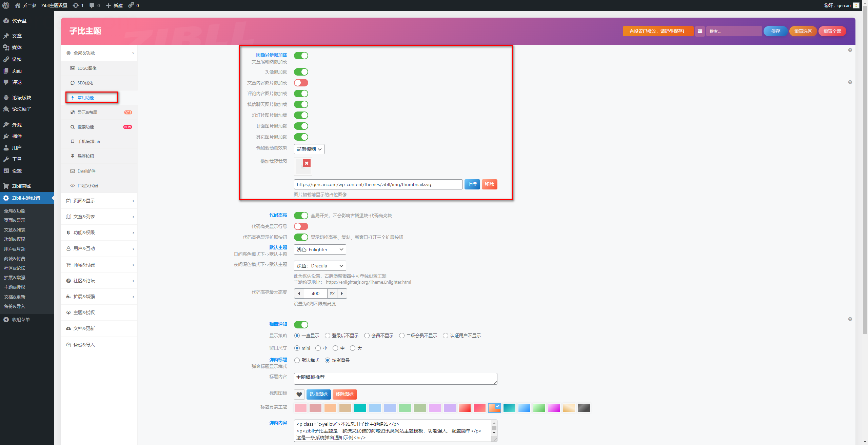This screenshot has width=868, height=445.
Task: Click the updates refresh icon in admin bar
Action: 76,5
